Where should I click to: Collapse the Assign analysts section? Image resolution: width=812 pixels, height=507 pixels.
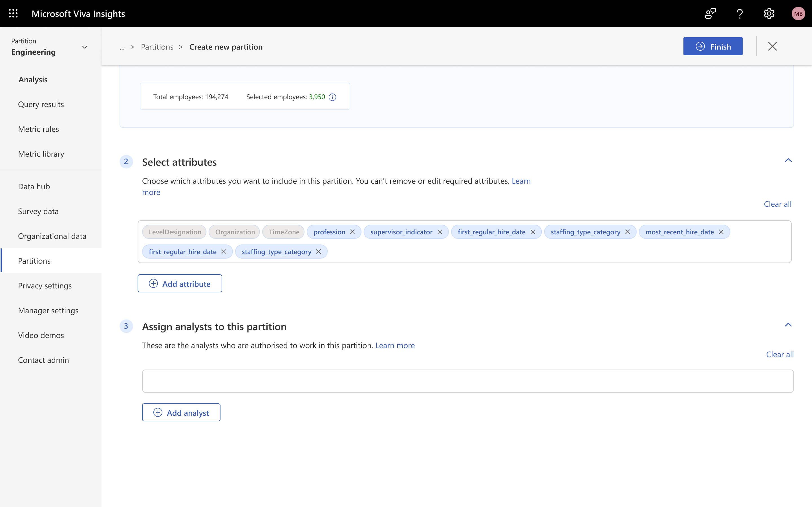coord(788,324)
